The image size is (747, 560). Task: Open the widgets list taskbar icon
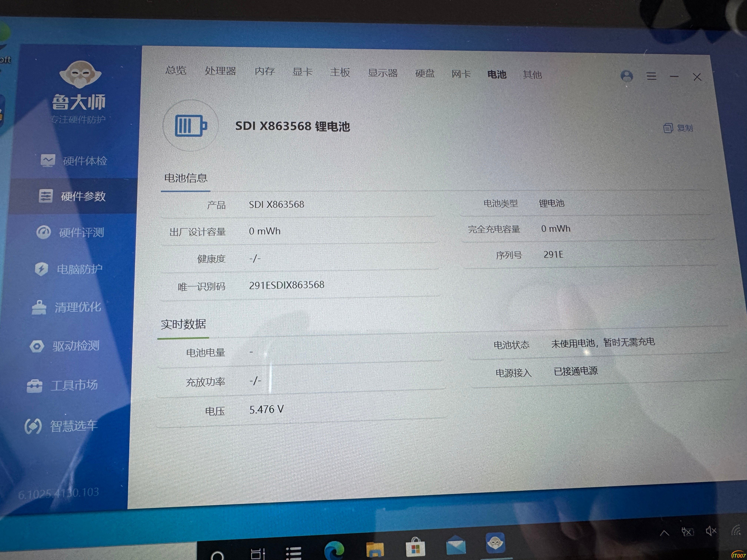[293, 554]
